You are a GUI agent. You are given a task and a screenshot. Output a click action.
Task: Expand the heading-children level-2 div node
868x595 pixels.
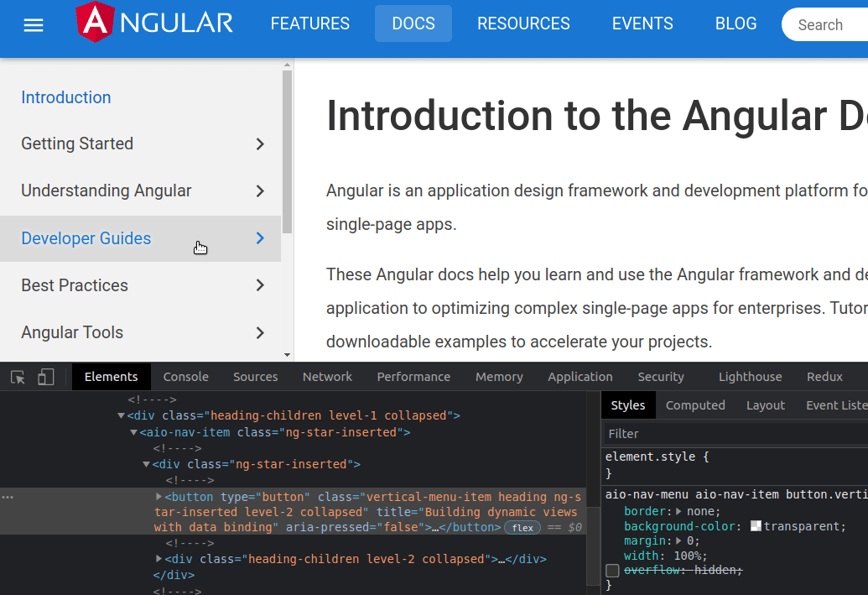(159, 559)
